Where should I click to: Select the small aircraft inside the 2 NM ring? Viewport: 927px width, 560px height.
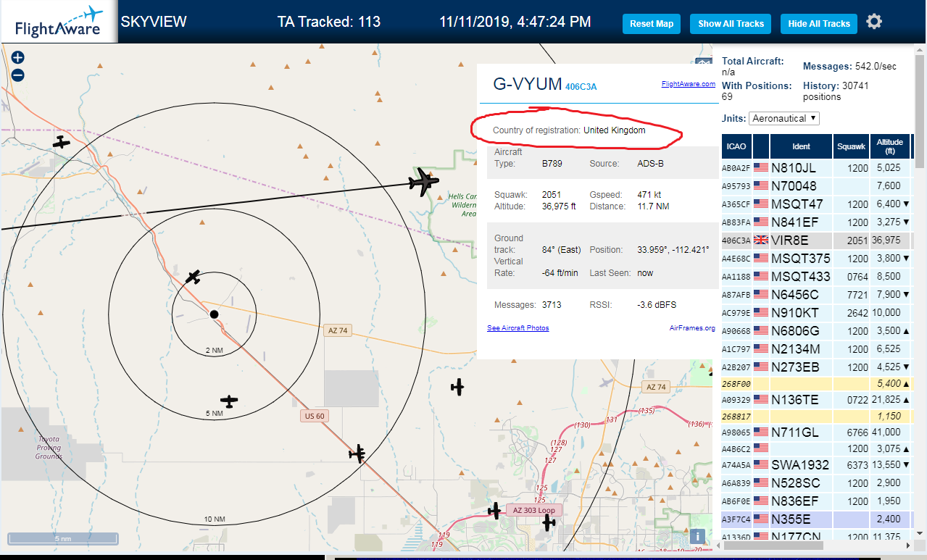click(193, 276)
